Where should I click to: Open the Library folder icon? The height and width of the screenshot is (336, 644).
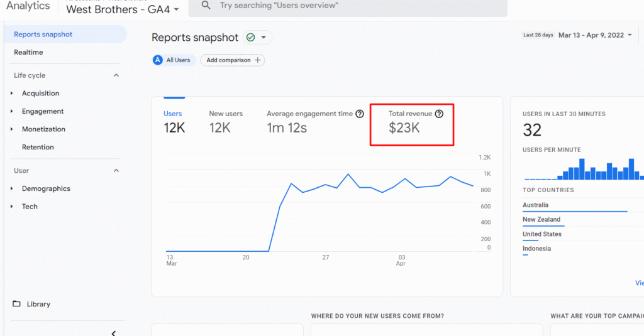click(x=16, y=304)
